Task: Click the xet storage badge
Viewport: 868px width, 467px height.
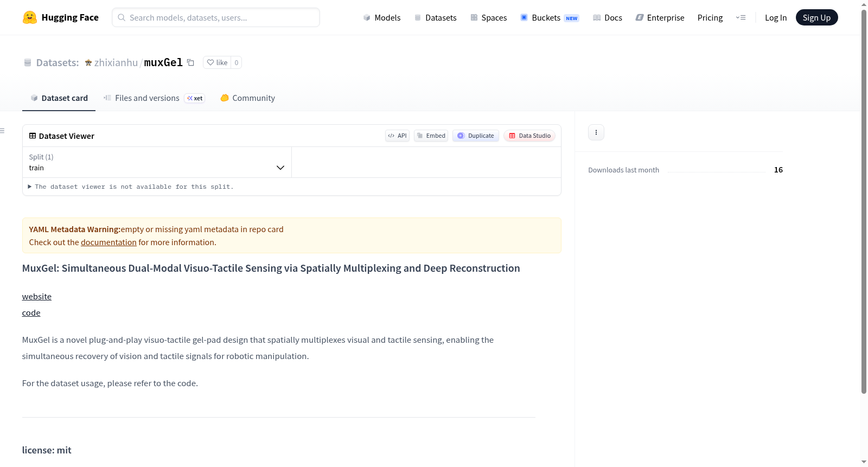Action: 195,98
